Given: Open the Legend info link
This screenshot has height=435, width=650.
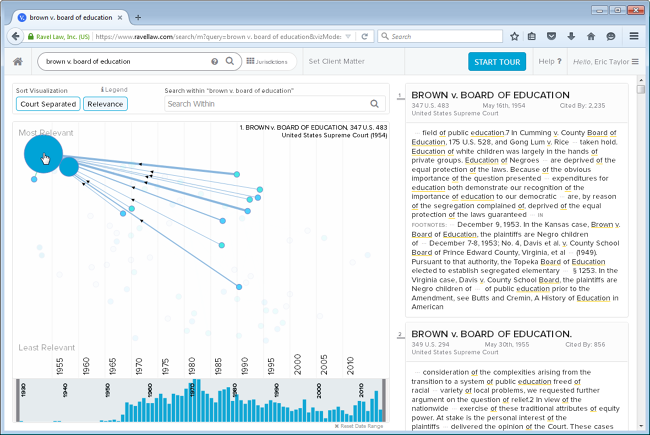Looking at the screenshot, I should 114,90.
